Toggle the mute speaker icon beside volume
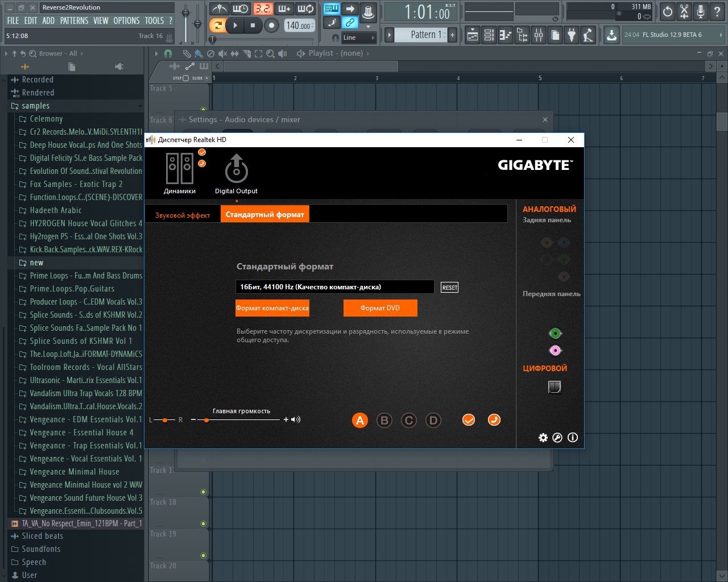Viewport: 728px width, 582px height. tap(296, 419)
